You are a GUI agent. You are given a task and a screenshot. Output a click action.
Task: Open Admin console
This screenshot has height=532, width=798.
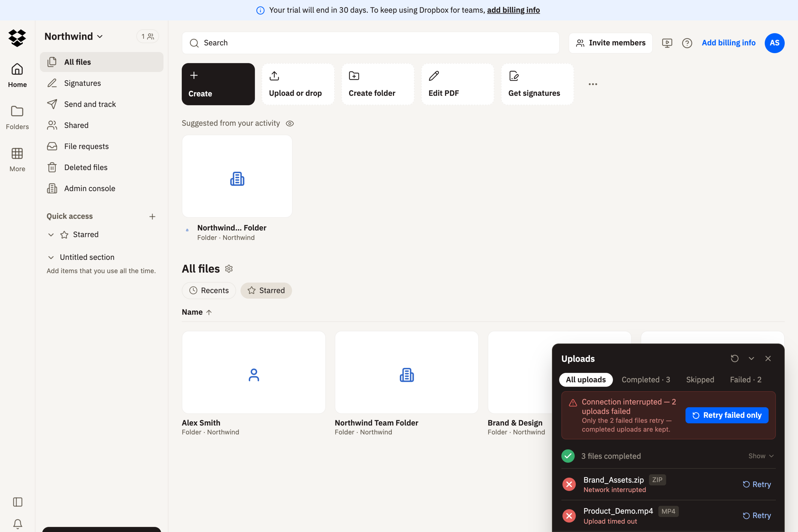(x=101, y=188)
